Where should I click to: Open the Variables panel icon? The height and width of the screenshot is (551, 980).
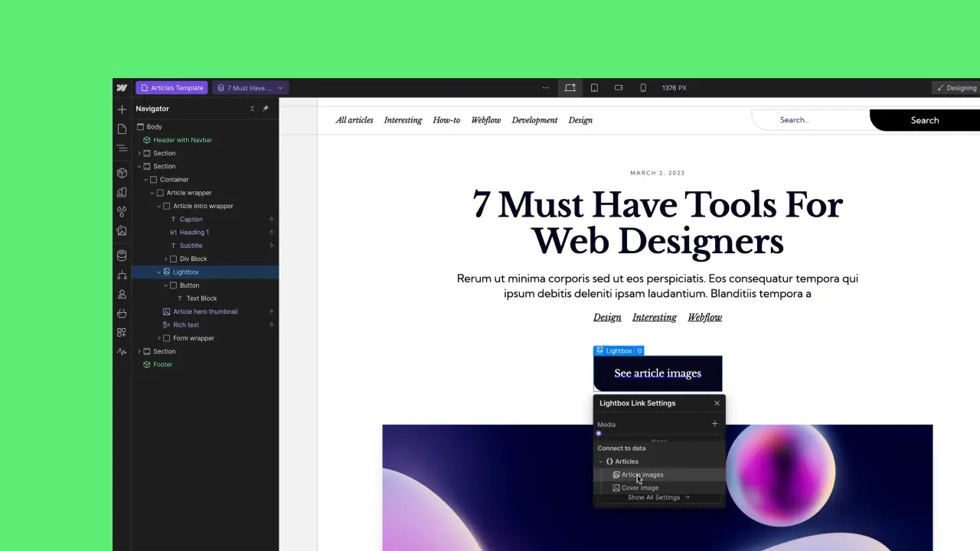coord(122,192)
